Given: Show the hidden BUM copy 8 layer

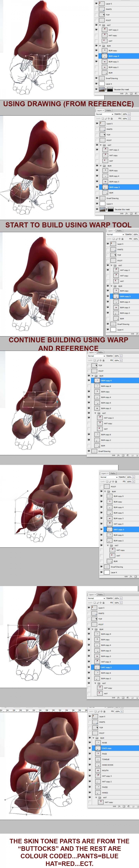Looking at the screenshot, I should [89, 386].
